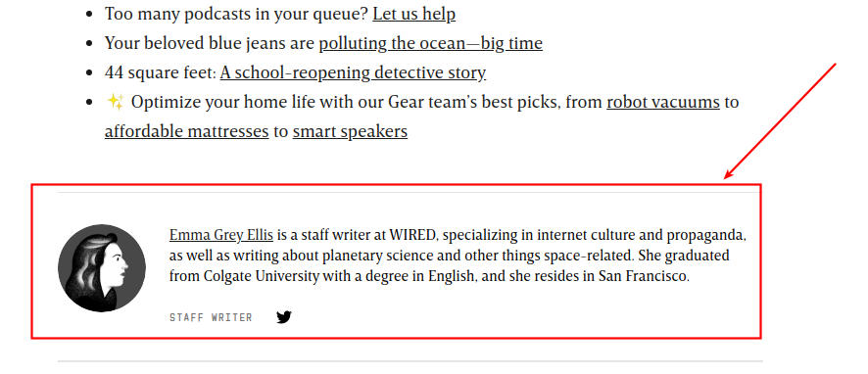Viewport: 868px width, 374px height.
Task: Click the bullet point beside the podcasts item
Action: click(x=90, y=15)
